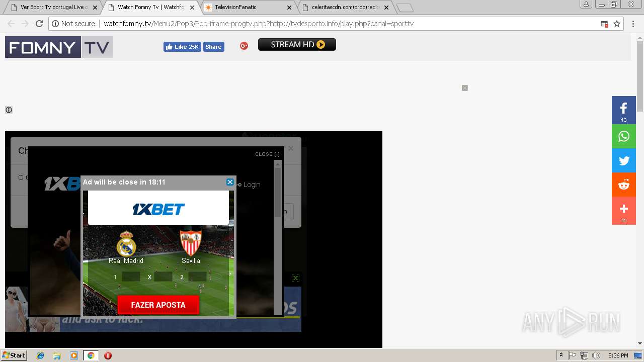Launch Internet Explorer from taskbar
Image resolution: width=644 pixels, height=362 pixels.
40,355
